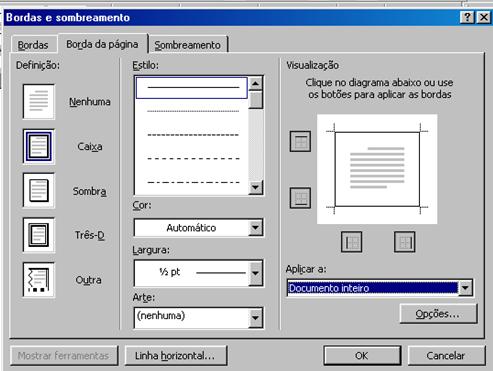493x371 pixels.
Task: Select the solid line style
Action: 192,88
